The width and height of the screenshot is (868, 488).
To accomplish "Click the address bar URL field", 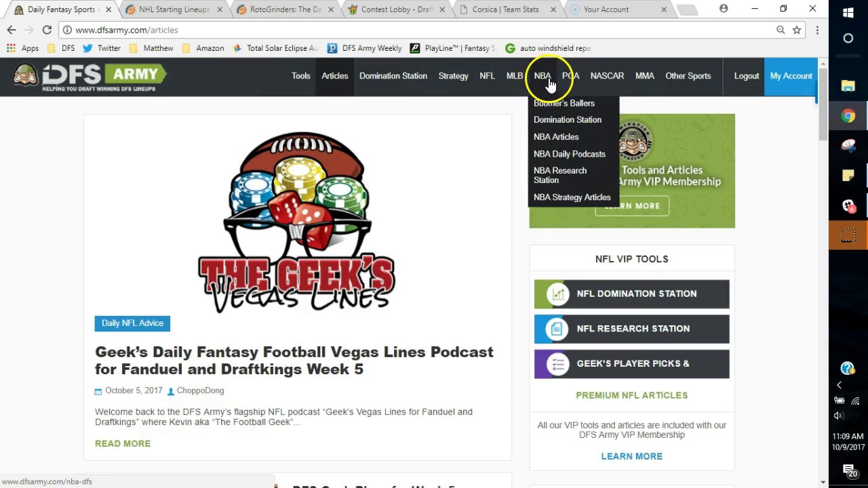I will 420,30.
